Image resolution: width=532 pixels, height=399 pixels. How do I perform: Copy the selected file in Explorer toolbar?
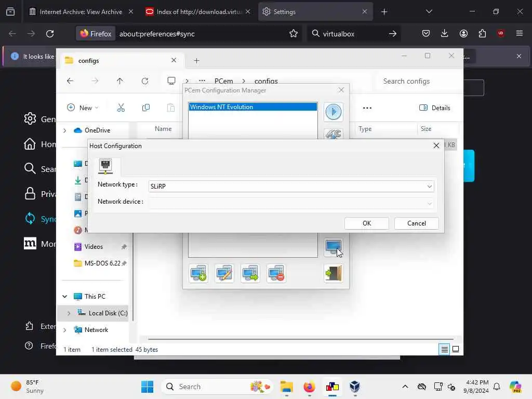[x=146, y=108]
